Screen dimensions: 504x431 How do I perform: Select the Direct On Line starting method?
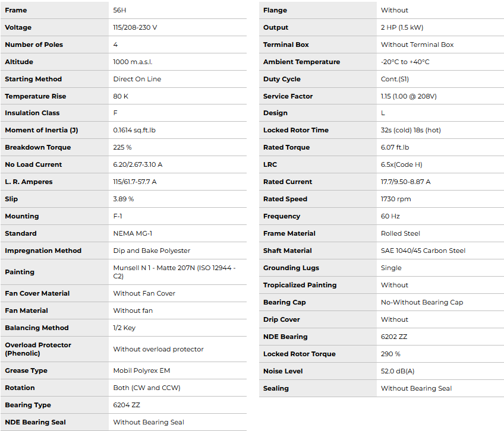137,79
